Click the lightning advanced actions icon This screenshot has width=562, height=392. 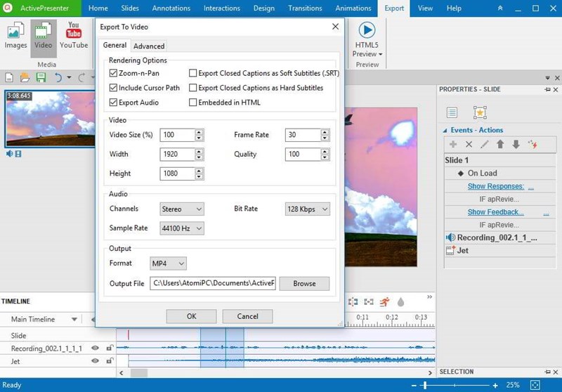[x=532, y=145]
